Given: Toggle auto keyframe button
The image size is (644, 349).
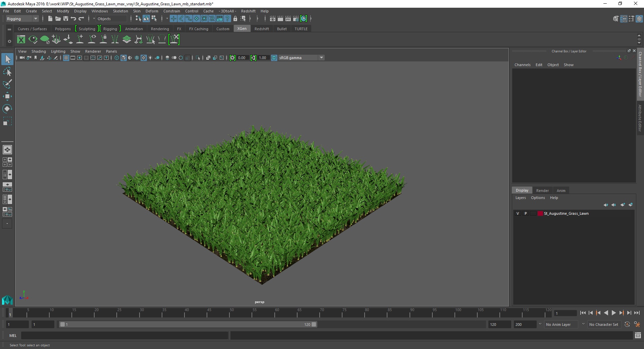Looking at the screenshot, I should point(627,325).
